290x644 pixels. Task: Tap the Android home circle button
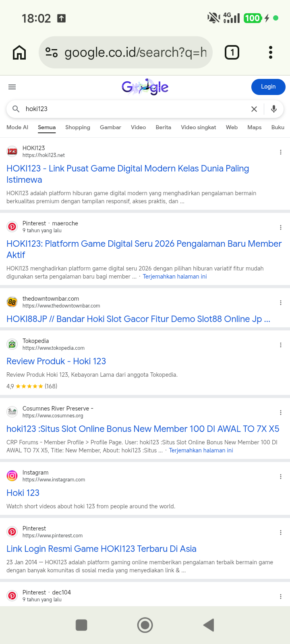click(145, 625)
